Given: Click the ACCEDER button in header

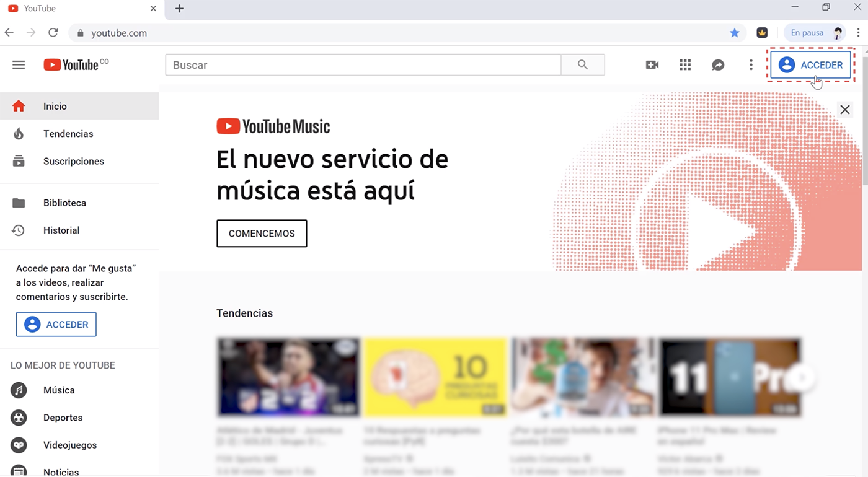Looking at the screenshot, I should 811,64.
